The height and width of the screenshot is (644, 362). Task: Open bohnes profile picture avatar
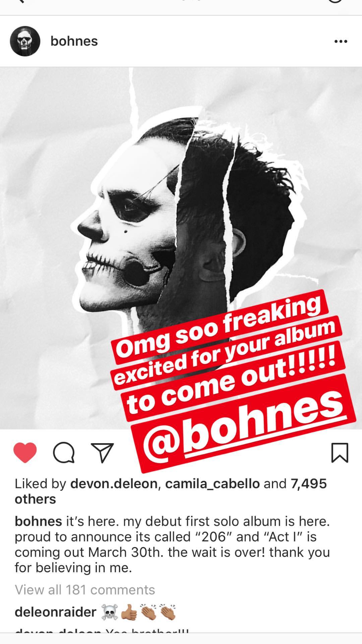tap(25, 41)
